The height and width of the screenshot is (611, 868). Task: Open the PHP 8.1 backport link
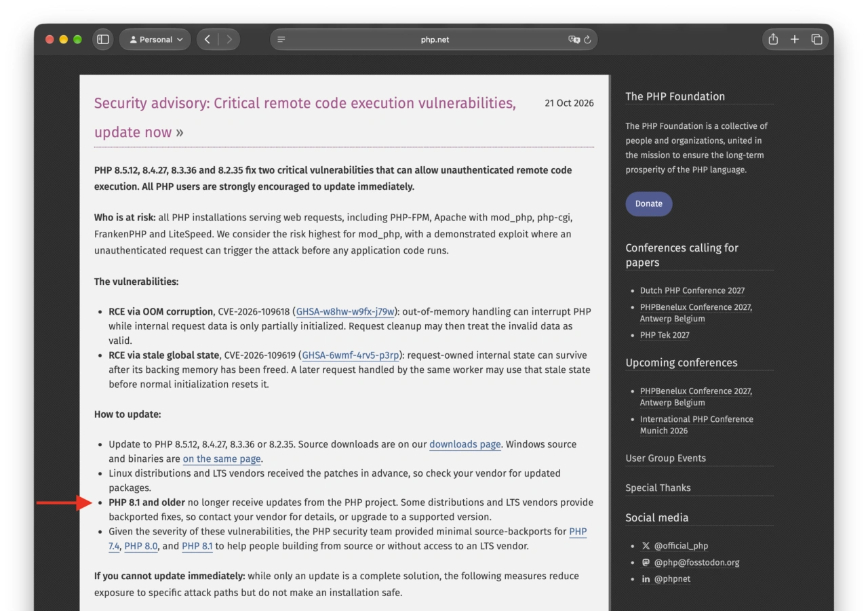click(197, 546)
